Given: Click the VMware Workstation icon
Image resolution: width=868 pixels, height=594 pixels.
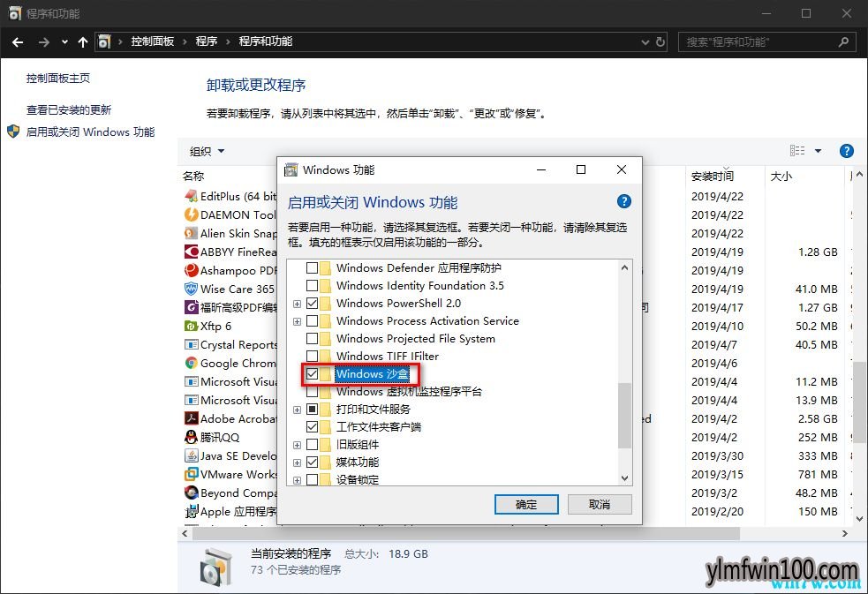Looking at the screenshot, I should (191, 474).
